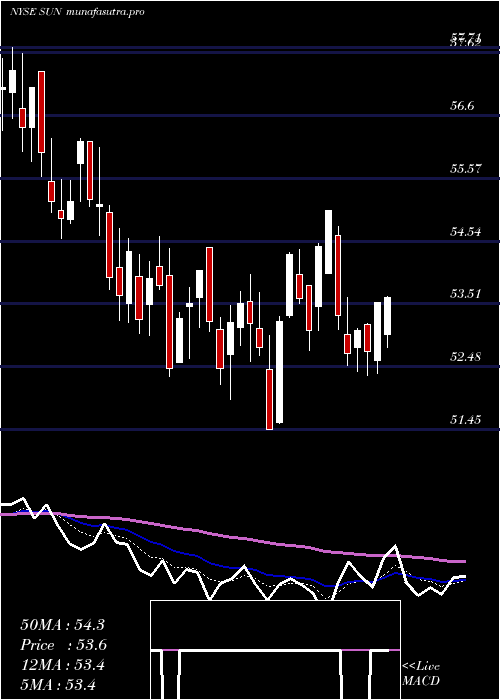Click the last white candlestick on the chart
Image resolution: width=500 pixels, height=700 pixels.
(388, 316)
